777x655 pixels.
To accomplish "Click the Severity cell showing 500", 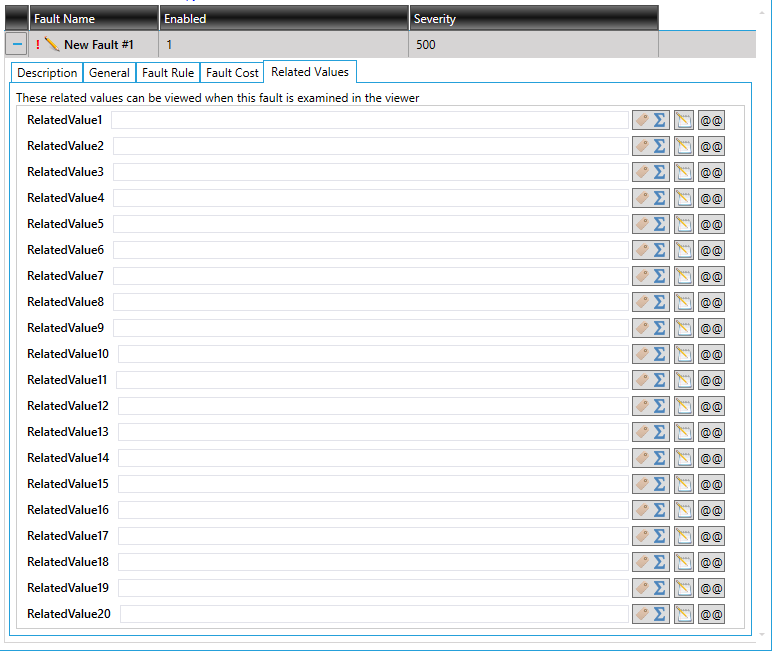I will [533, 45].
